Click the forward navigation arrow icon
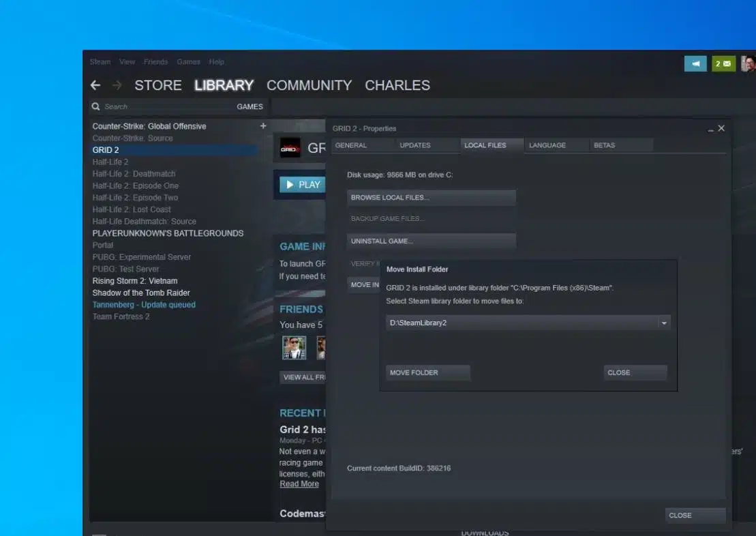The width and height of the screenshot is (756, 536). pyautogui.click(x=117, y=85)
